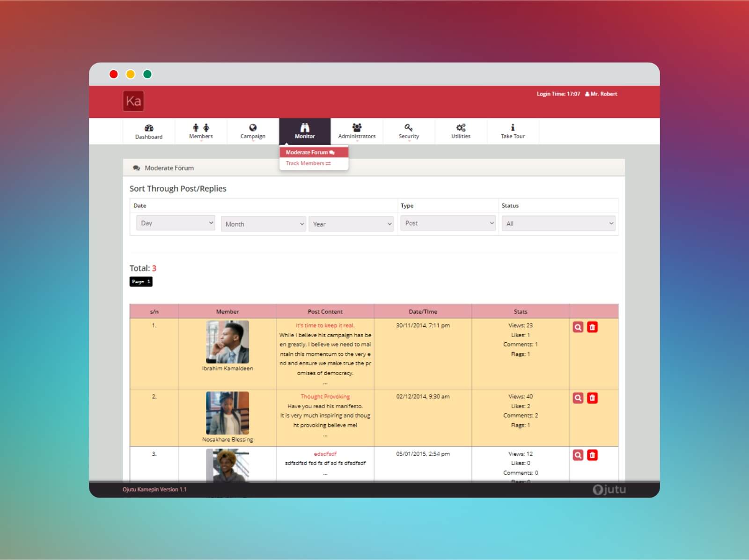The width and height of the screenshot is (749, 560).
Task: Open the Members menu
Action: pyautogui.click(x=201, y=132)
